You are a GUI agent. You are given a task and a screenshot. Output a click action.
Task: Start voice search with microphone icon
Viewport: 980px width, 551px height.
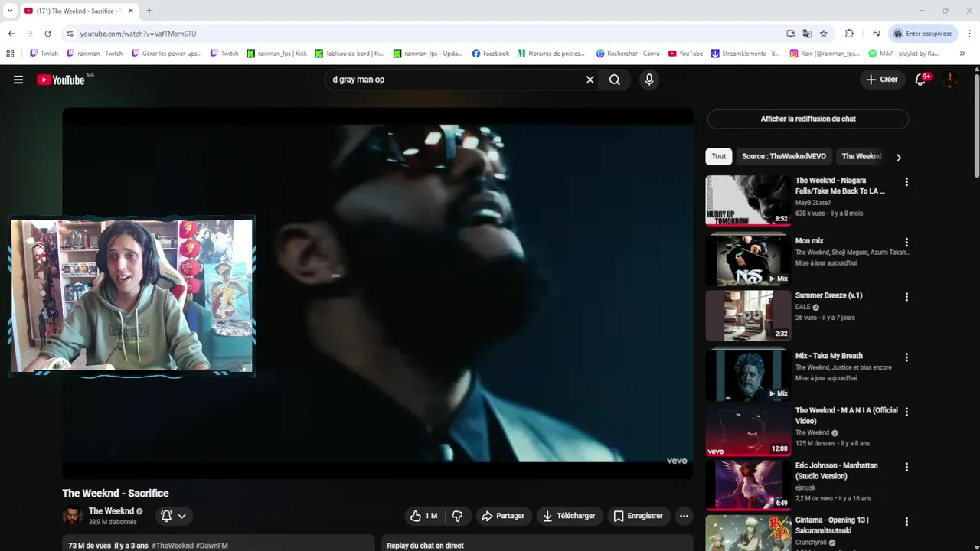pos(649,80)
